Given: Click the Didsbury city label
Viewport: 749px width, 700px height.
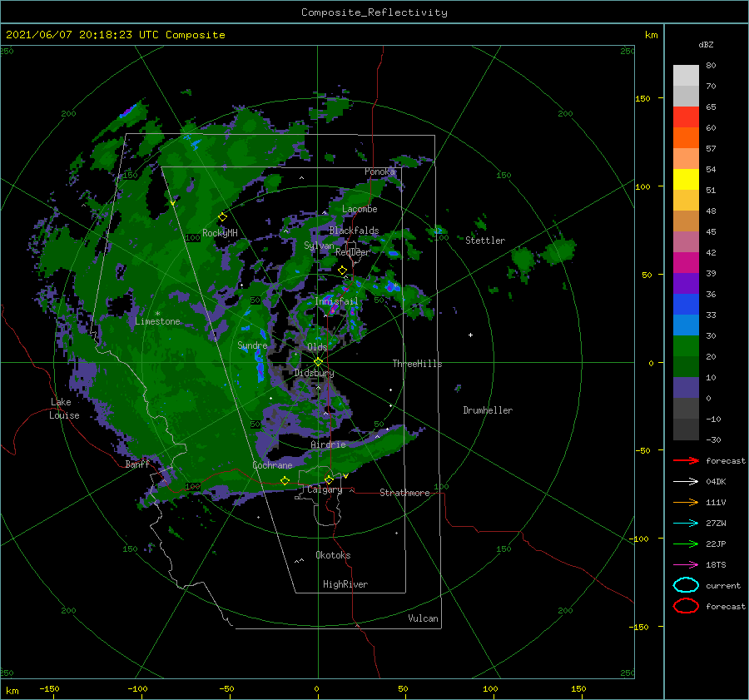Looking at the screenshot, I should coord(314,373).
